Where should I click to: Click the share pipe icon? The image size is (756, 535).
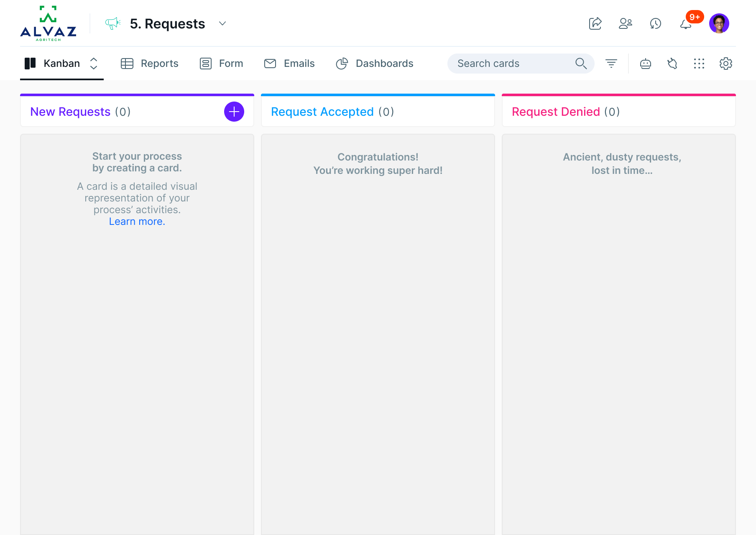[x=595, y=23]
